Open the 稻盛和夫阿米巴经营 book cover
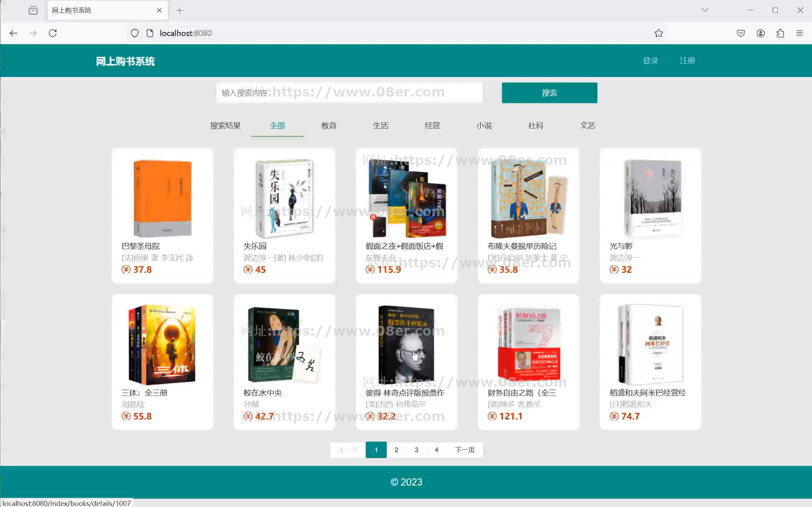The image size is (812, 507). pos(650,345)
